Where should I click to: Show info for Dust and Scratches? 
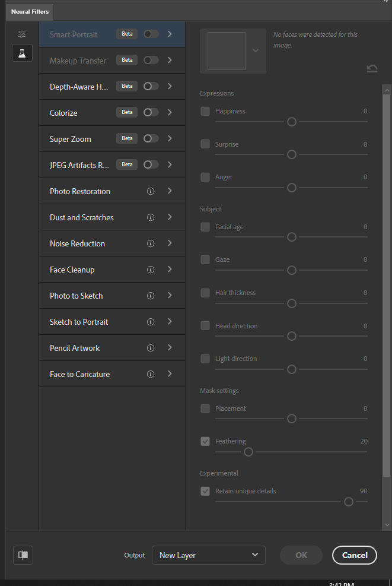(151, 218)
